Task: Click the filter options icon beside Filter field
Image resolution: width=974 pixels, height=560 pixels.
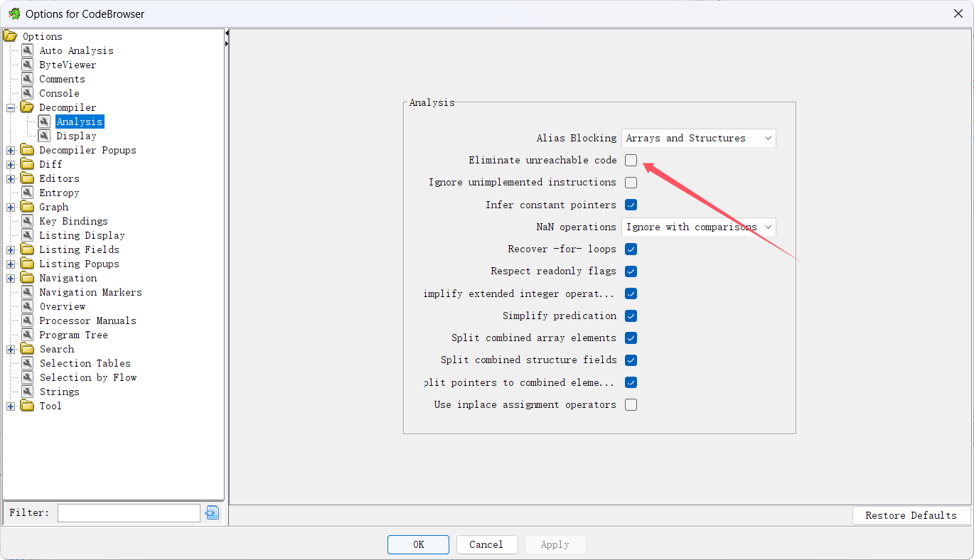Action: 212,513
